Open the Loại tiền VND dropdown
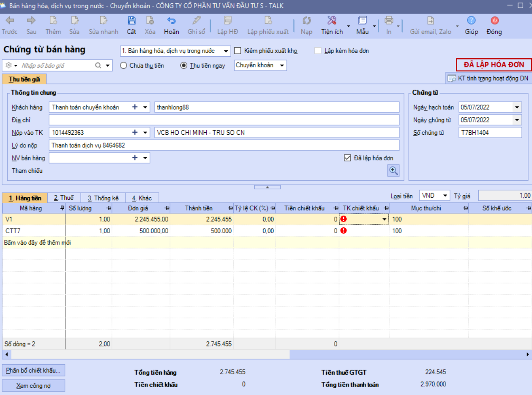The height and width of the screenshot is (395, 532). click(x=445, y=196)
